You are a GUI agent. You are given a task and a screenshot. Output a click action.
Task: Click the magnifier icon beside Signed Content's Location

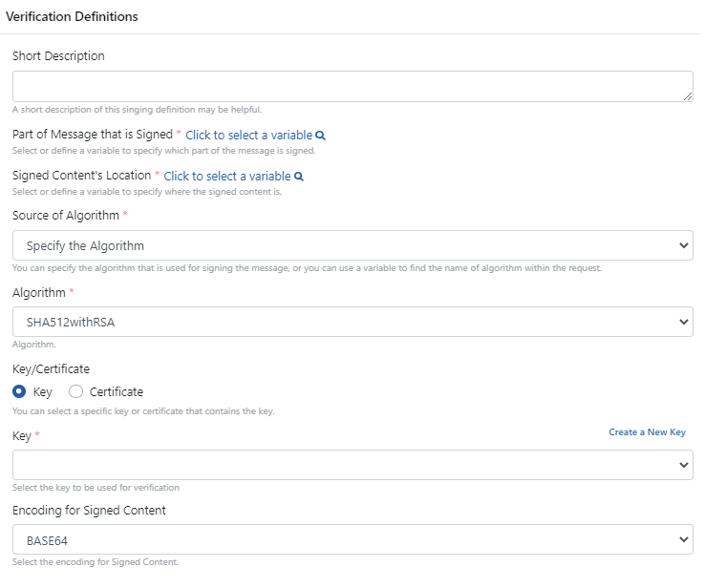pos(299,177)
